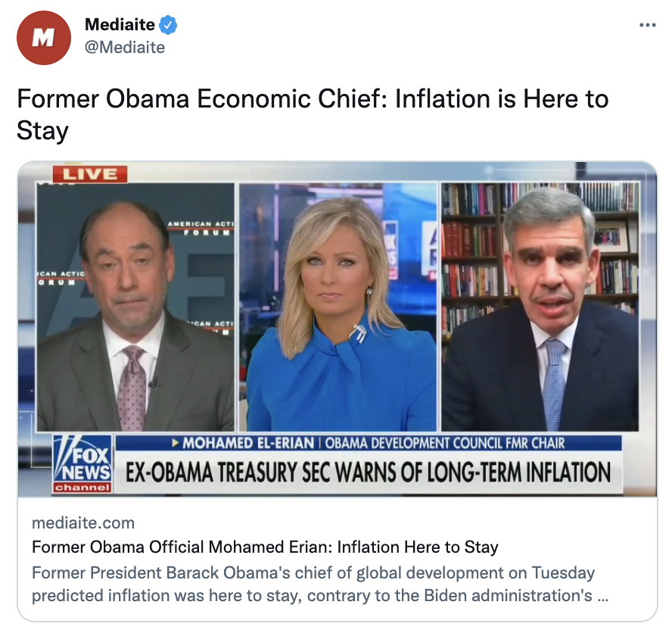
Task: Click the article description snippet
Action: (x=319, y=584)
